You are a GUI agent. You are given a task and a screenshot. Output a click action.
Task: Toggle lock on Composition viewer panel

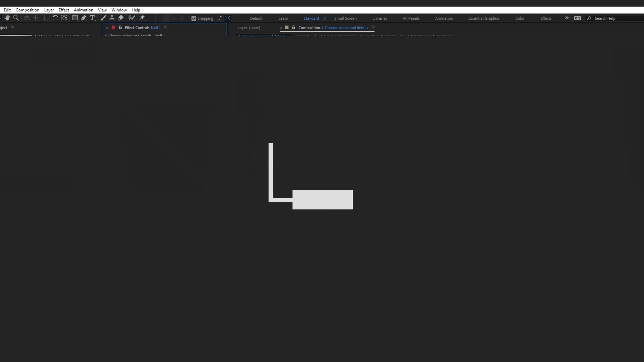pyautogui.click(x=293, y=27)
